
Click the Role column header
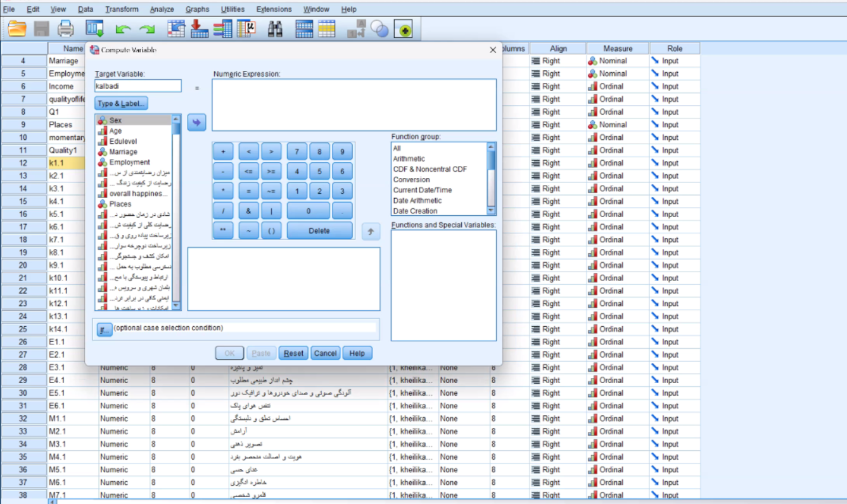(675, 48)
